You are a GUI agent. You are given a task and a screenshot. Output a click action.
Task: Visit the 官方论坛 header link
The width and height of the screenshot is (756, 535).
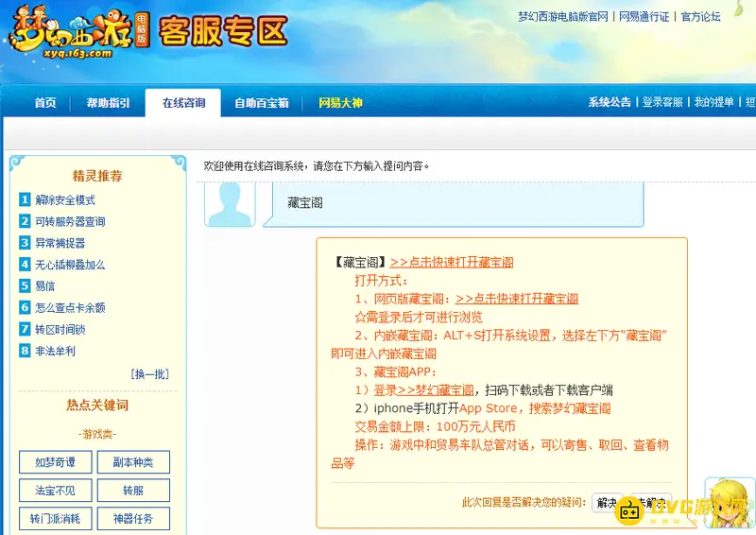coord(700,16)
